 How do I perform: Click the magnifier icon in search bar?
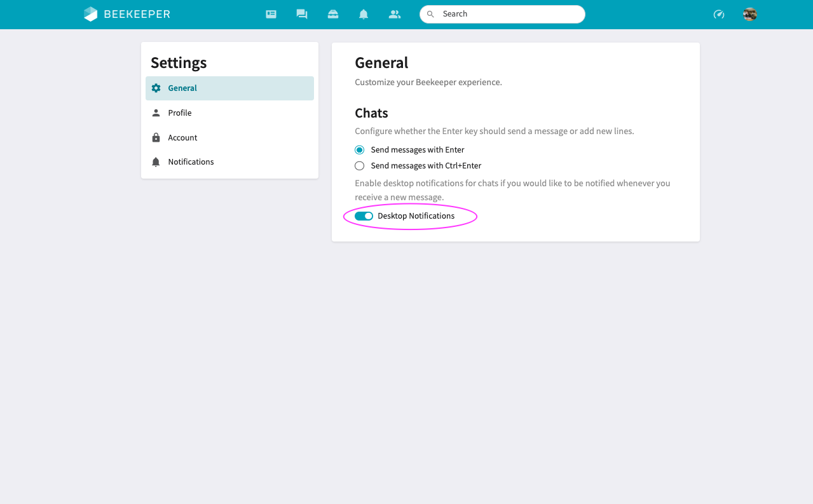430,14
